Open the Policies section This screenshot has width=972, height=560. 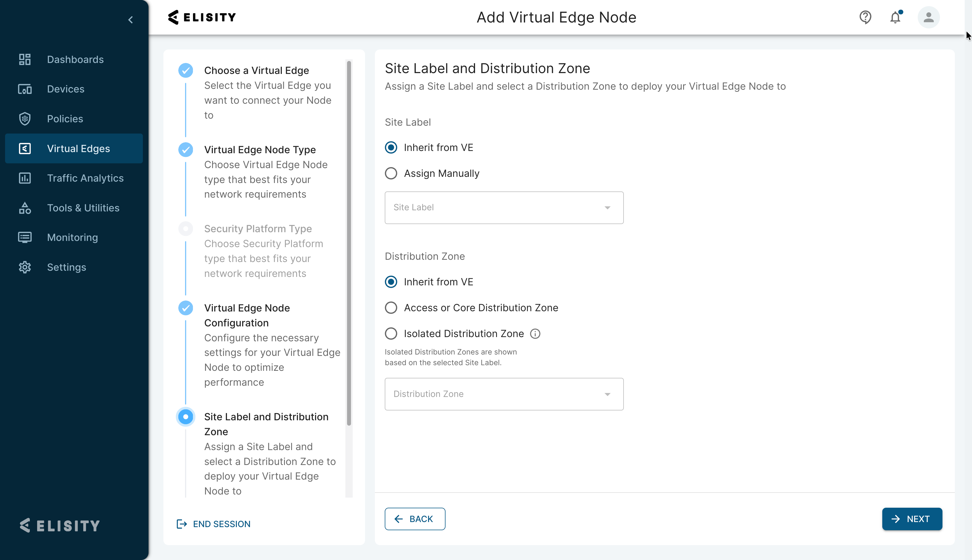tap(65, 119)
